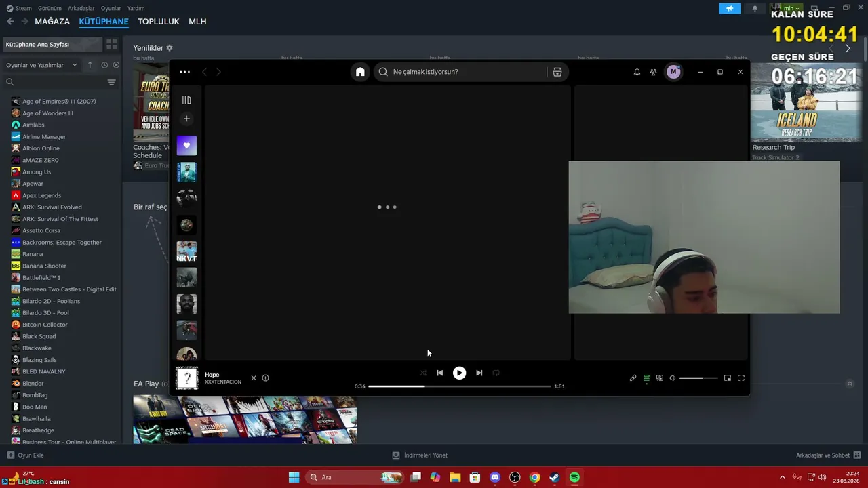This screenshot has width=868, height=488.
Task: Remove Hope with the X icon
Action: (x=254, y=378)
